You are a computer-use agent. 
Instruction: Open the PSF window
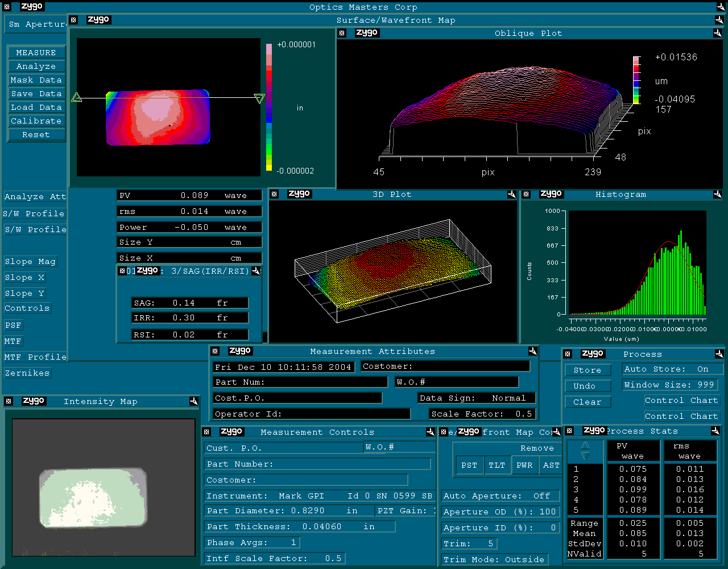click(x=13, y=325)
